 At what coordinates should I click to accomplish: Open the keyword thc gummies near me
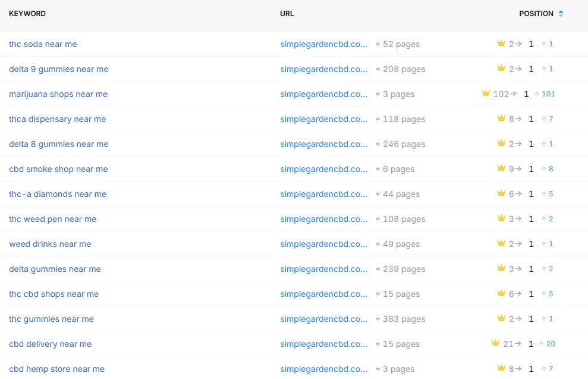(51, 319)
